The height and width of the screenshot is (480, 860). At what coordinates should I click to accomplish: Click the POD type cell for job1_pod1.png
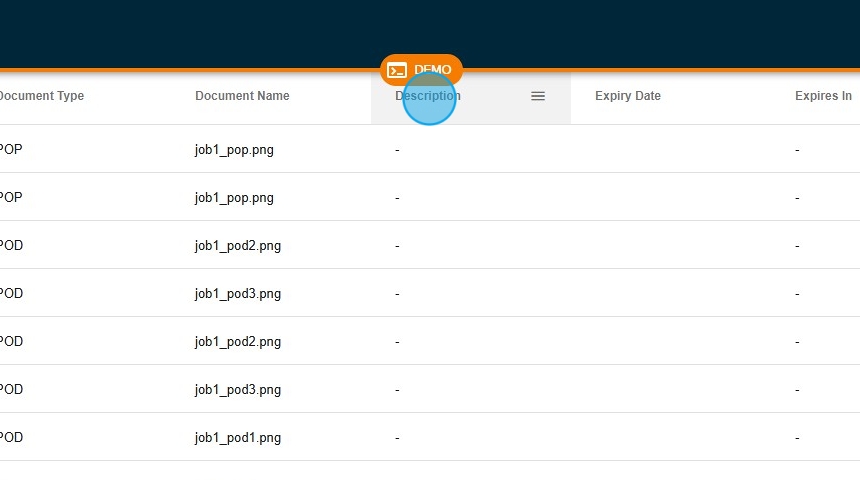pos(11,437)
